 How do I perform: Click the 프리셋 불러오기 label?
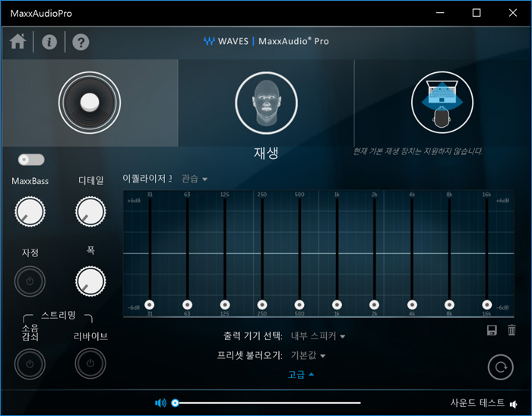[250, 355]
